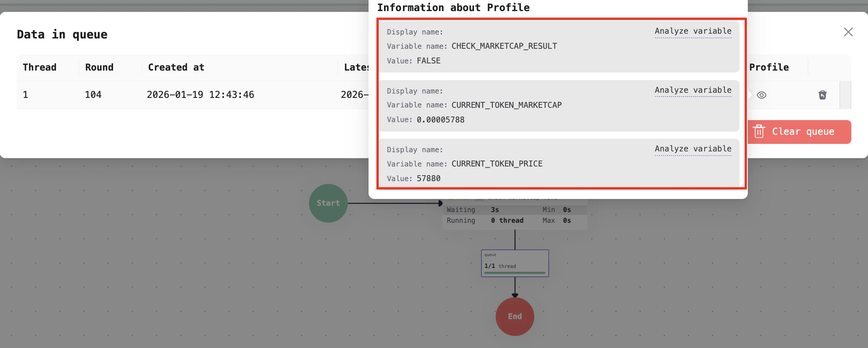Click the value FALSE in the profile info
The image size is (868, 348).
point(428,61)
